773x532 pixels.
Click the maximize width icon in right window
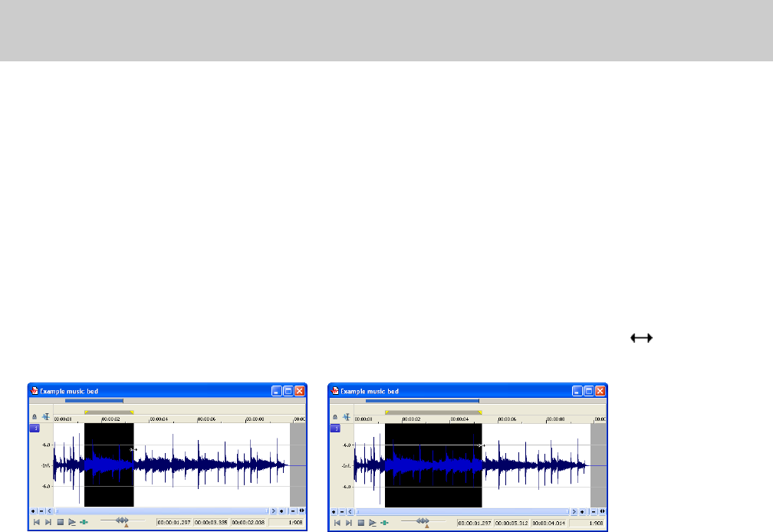(x=603, y=512)
